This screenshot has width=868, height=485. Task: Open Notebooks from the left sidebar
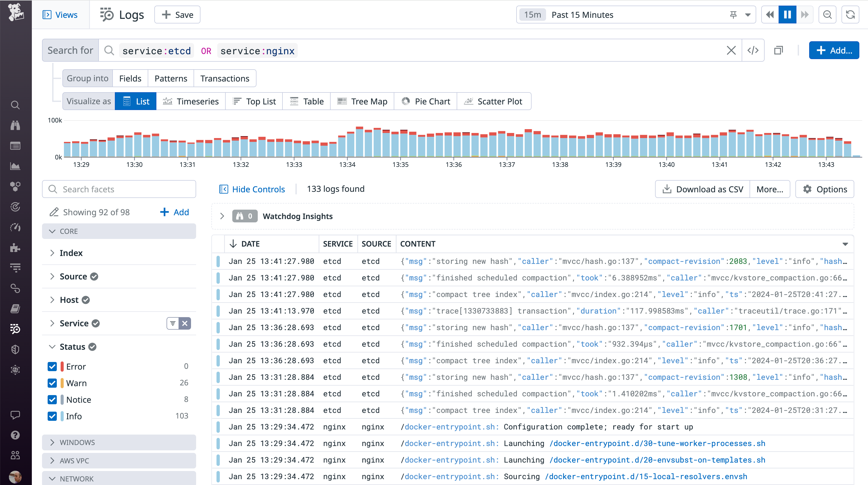pyautogui.click(x=15, y=308)
